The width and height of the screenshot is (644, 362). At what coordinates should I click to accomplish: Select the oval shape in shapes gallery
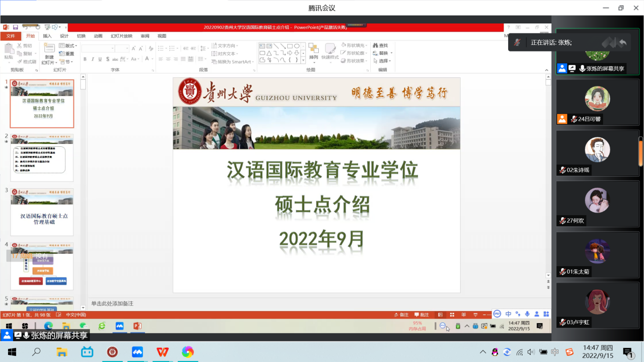[x=297, y=46]
